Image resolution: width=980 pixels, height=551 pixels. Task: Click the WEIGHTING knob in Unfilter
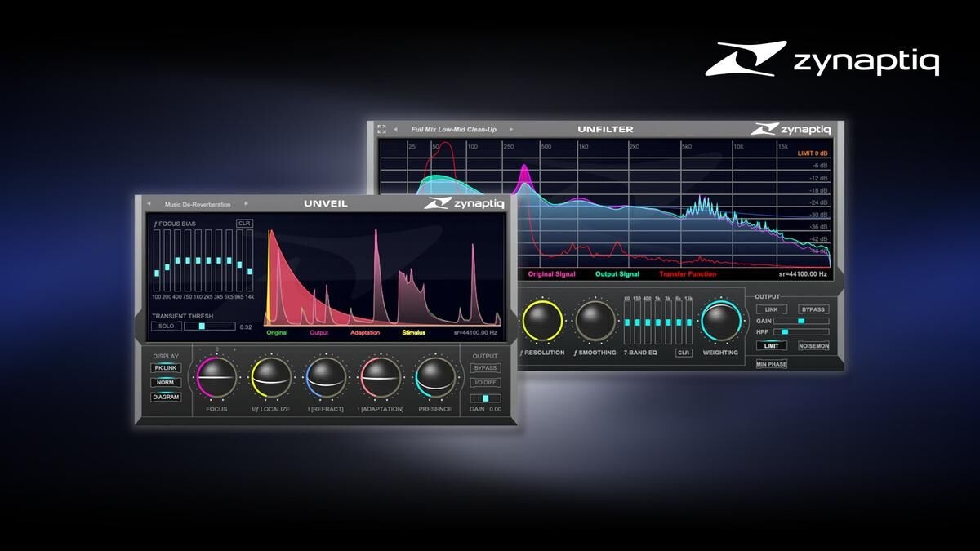pos(720,321)
